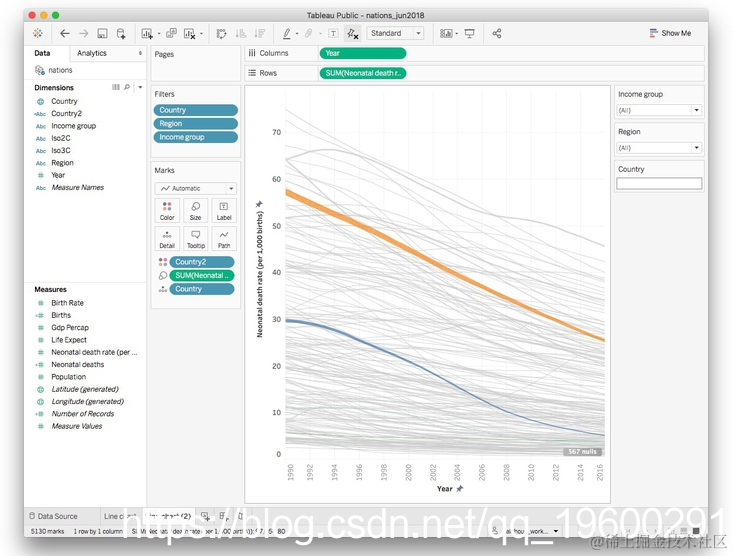Click the Show Mark Labels T icon
Viewport: 733px width, 556px height.
pos(333,33)
